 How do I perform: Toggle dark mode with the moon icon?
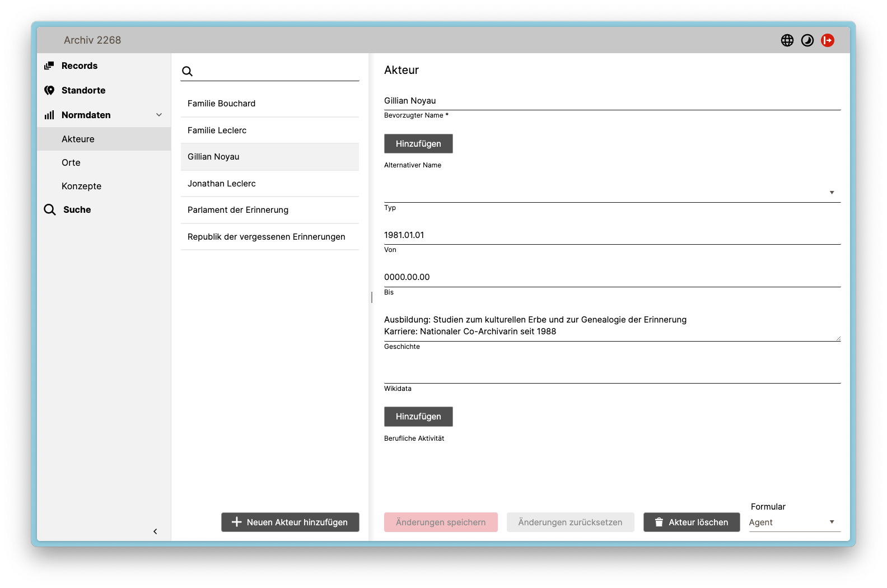[807, 40]
